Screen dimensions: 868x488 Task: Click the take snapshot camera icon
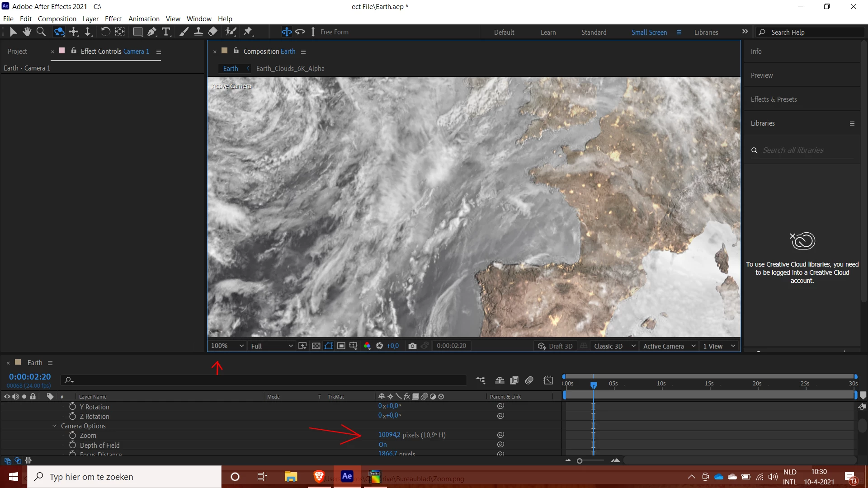coord(412,346)
